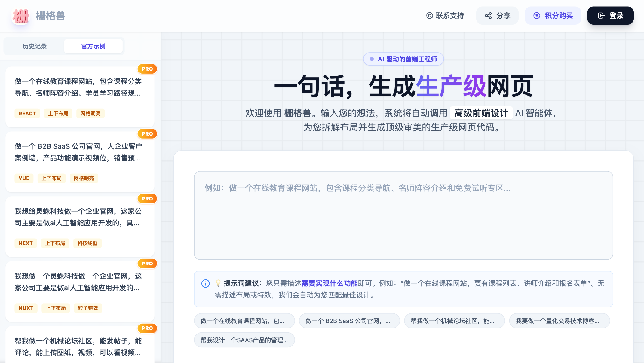644x363 pixels.
Task: Open the 联系支持 link
Action: tap(445, 16)
